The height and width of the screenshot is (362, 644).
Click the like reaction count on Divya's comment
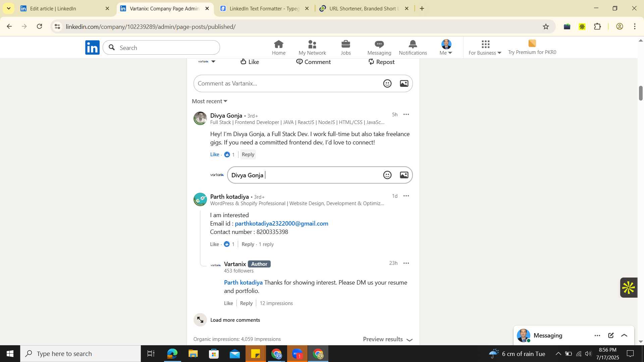tap(229, 155)
